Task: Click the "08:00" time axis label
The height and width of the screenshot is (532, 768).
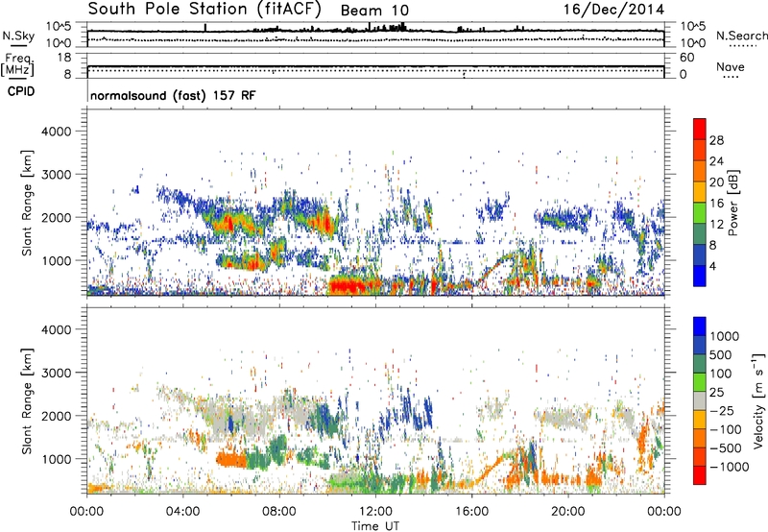Action: [x=279, y=512]
